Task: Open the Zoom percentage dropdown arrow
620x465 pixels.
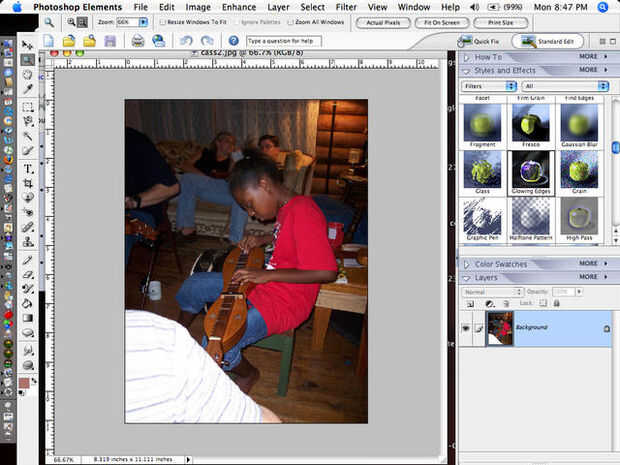Action: pyautogui.click(x=143, y=22)
